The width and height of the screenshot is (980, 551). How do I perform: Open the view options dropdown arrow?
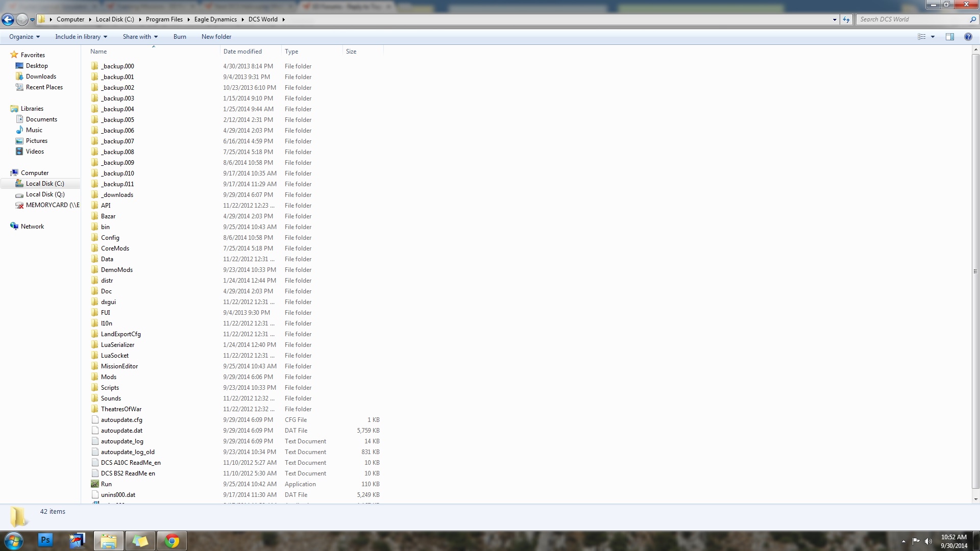pos(933,37)
